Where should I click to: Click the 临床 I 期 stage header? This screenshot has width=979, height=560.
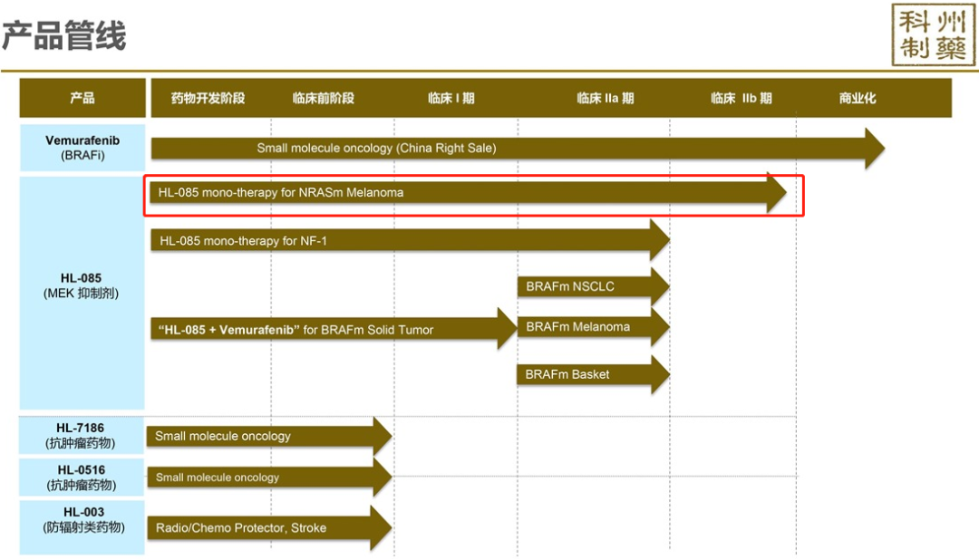451,98
